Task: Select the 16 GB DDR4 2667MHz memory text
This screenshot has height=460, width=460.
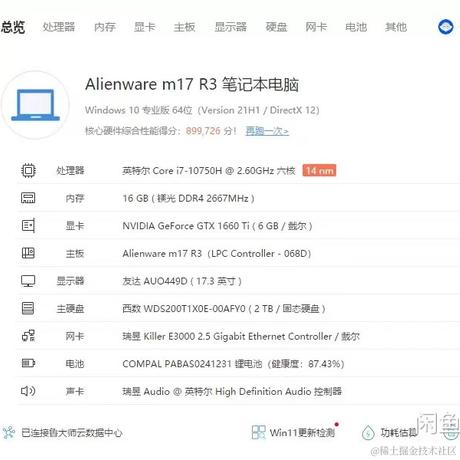Action: pos(188,198)
